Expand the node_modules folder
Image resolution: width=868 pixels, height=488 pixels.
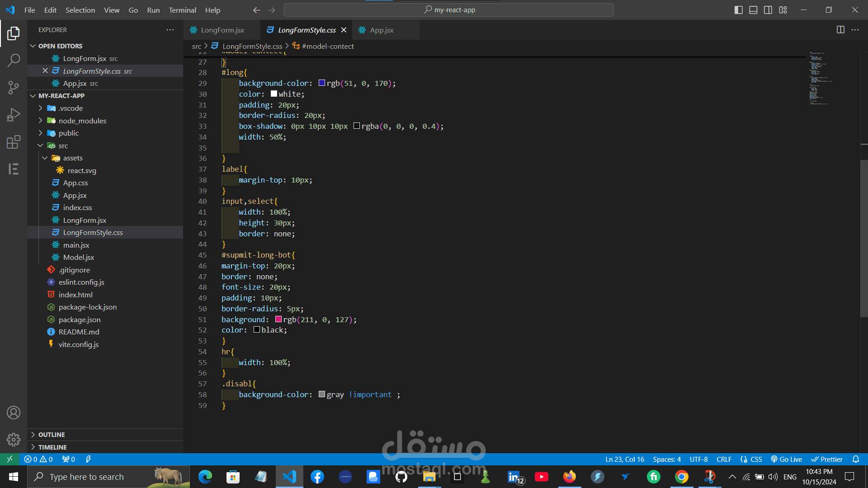click(82, 121)
